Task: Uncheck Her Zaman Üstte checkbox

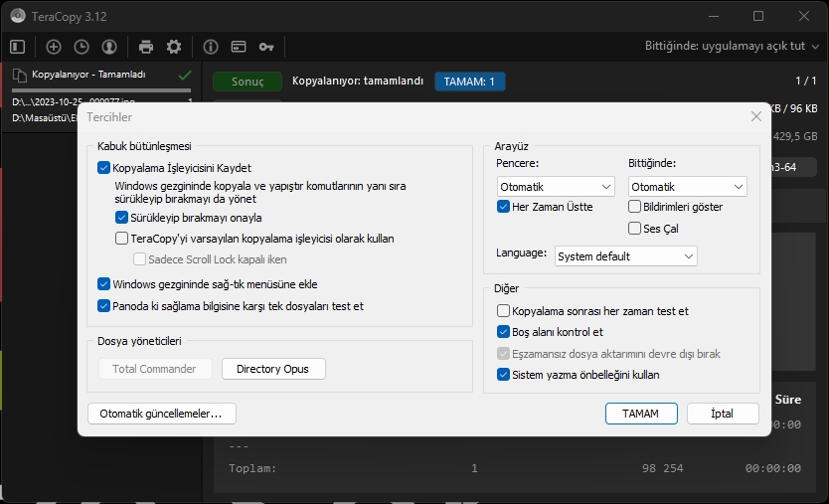Action: 503,206
